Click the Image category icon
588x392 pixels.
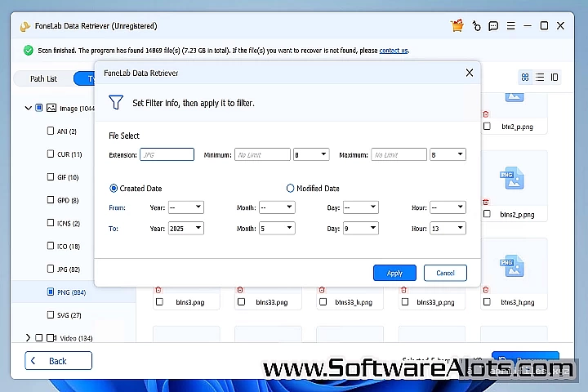point(51,108)
